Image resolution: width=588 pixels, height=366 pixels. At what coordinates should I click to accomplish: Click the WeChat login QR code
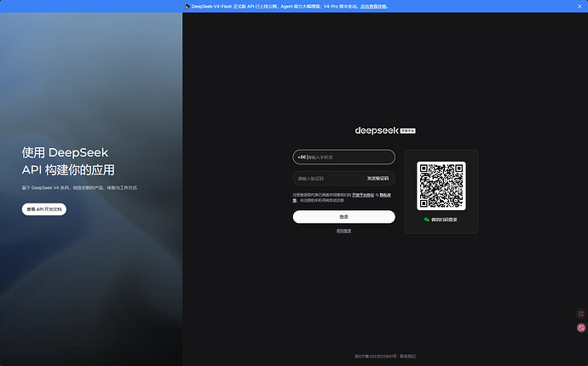pyautogui.click(x=441, y=186)
